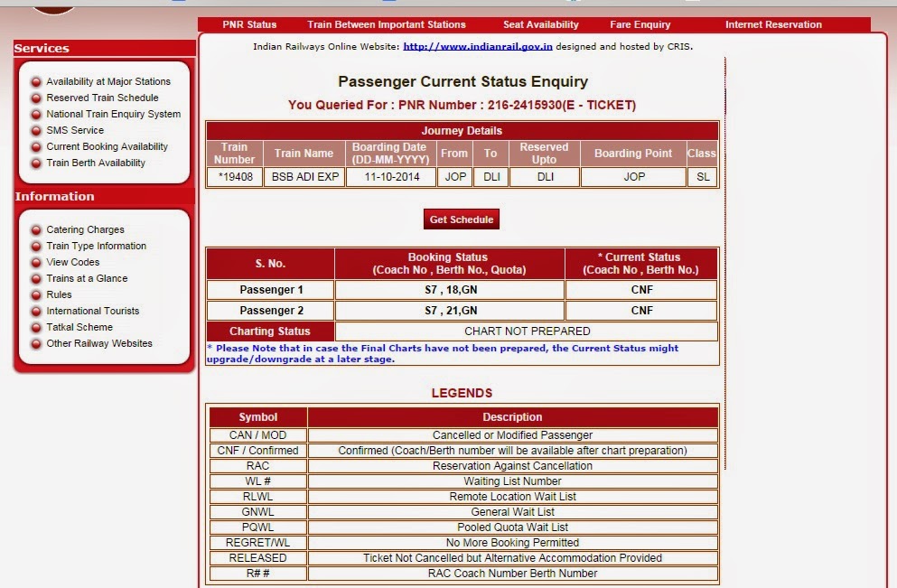The height and width of the screenshot is (588, 897).
Task: Open the PNR Status tab
Action: click(x=249, y=24)
